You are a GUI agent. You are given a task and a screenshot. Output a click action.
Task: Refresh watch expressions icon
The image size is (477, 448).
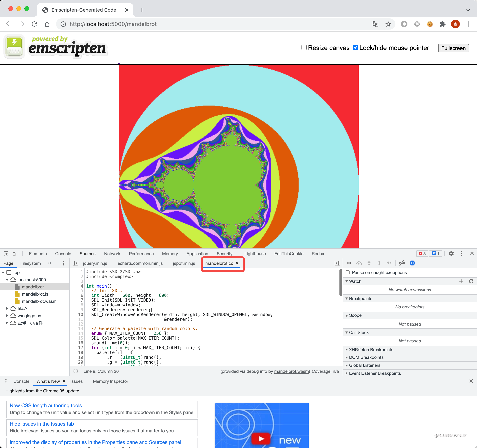pyautogui.click(x=471, y=281)
